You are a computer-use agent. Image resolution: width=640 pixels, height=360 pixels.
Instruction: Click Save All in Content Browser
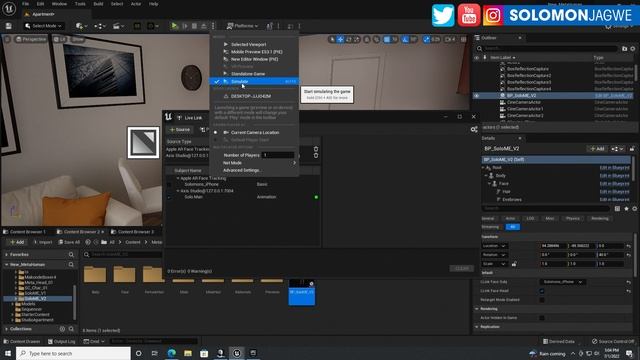click(x=69, y=242)
